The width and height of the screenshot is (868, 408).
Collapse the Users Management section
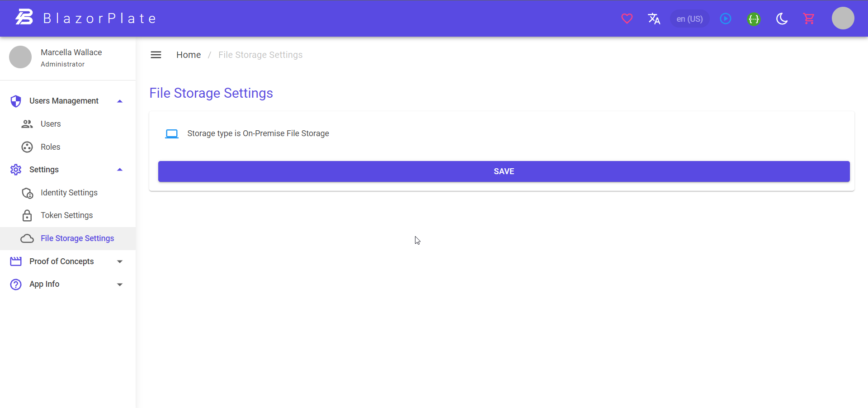(119, 101)
